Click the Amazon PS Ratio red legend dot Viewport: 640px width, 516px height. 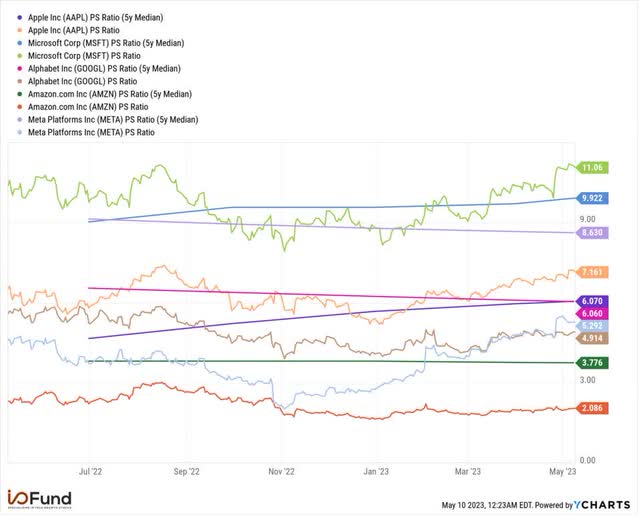[19, 107]
